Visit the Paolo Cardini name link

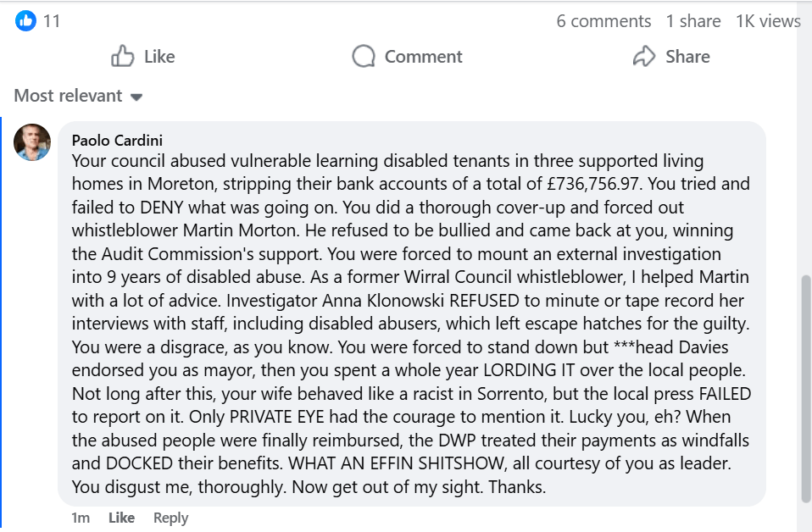(117, 140)
